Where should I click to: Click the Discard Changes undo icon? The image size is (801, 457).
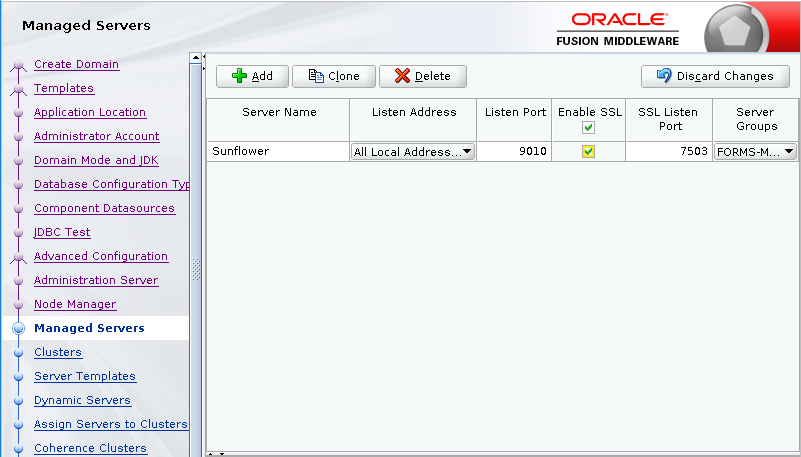[x=664, y=76]
